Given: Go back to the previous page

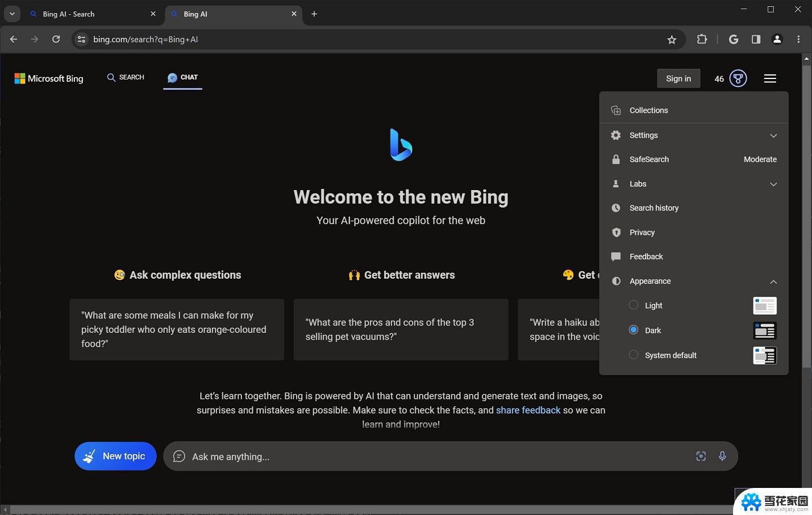Looking at the screenshot, I should 14,39.
